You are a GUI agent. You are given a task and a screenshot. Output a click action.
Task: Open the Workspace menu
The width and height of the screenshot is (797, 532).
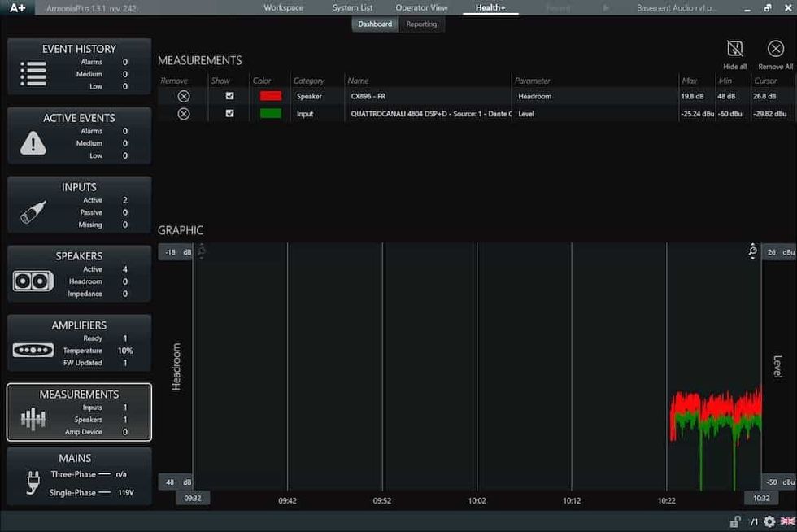pyautogui.click(x=283, y=7)
